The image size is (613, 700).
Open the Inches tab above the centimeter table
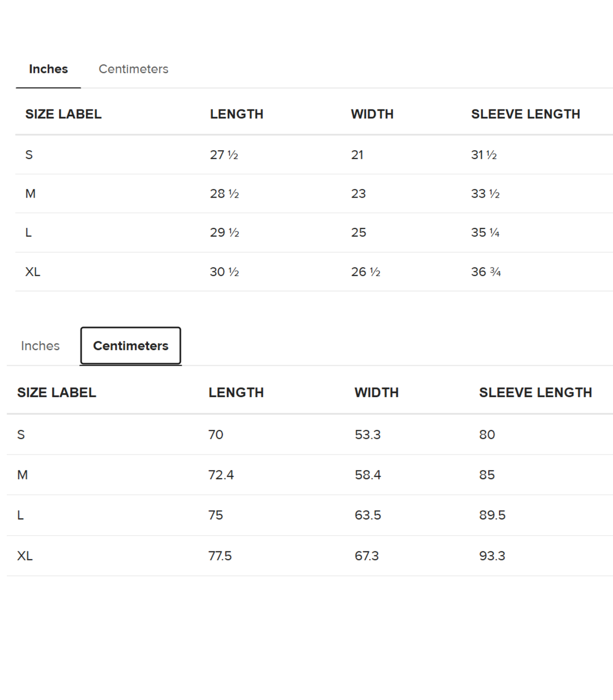pyautogui.click(x=40, y=346)
